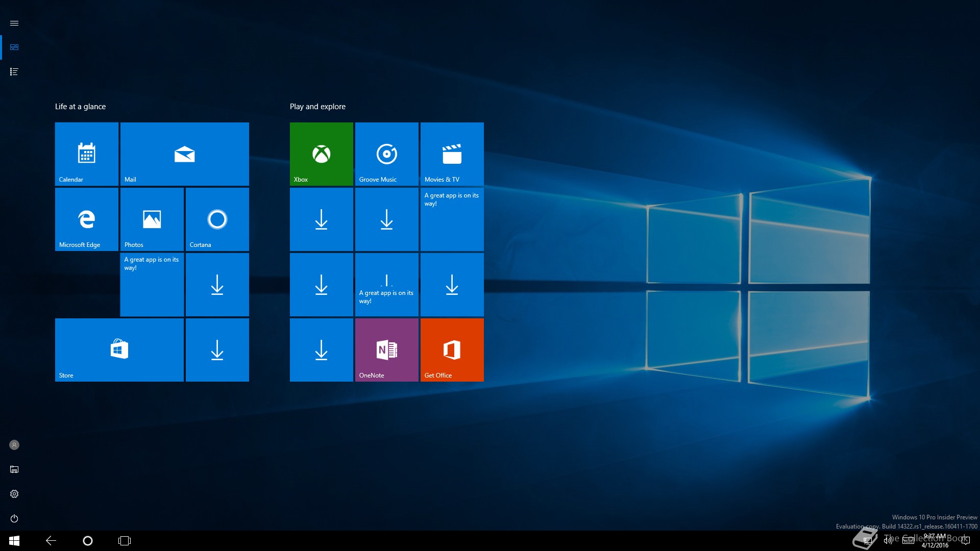Click the "Life at a glance" group header
Image resolution: width=980 pixels, height=551 pixels.
click(81, 107)
